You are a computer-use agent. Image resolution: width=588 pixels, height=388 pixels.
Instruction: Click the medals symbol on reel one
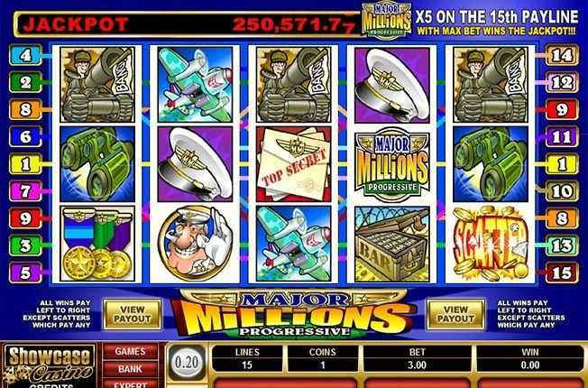(x=97, y=244)
